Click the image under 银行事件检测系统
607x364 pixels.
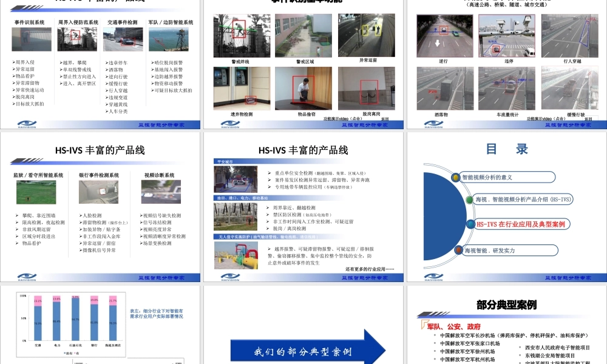[99, 192]
